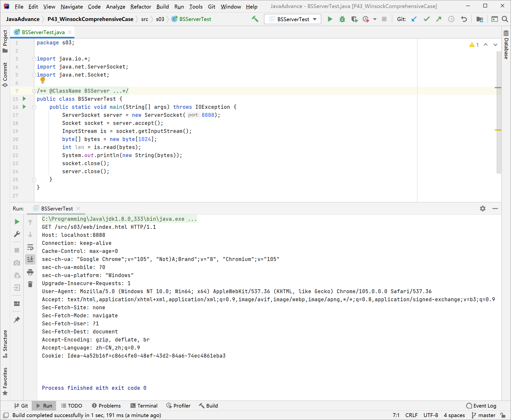Click the yellow intention light bulb
The image size is (511, 420).
click(x=43, y=80)
